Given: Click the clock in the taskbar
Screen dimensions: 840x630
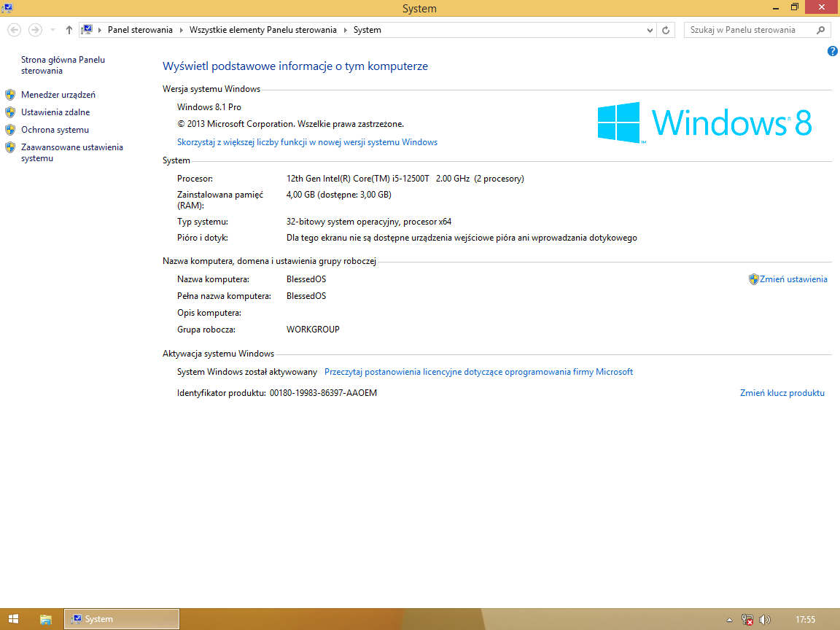Looking at the screenshot, I should tap(805, 620).
